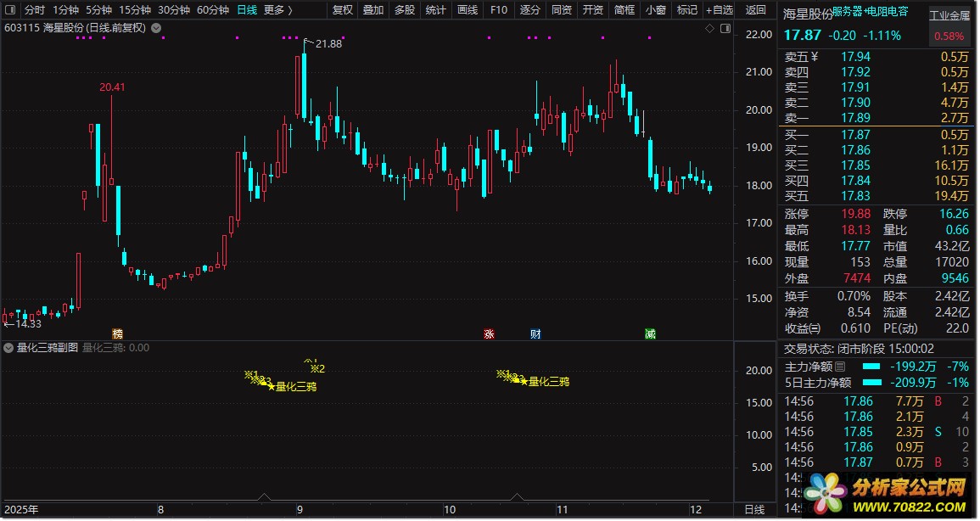
Task: Click the diamond icon at chart top right
Action: point(709,29)
